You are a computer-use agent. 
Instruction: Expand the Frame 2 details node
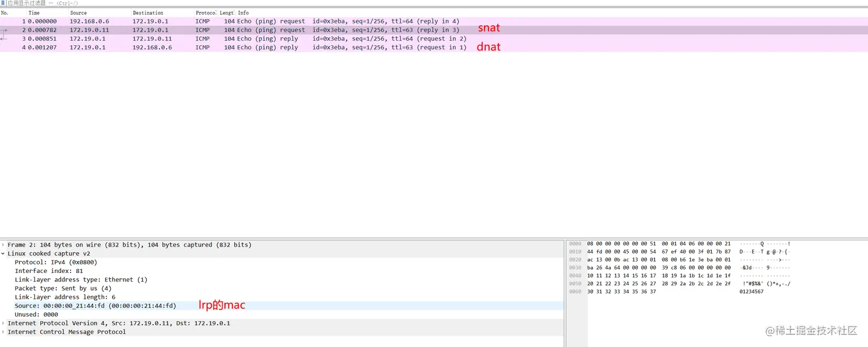pos(3,245)
